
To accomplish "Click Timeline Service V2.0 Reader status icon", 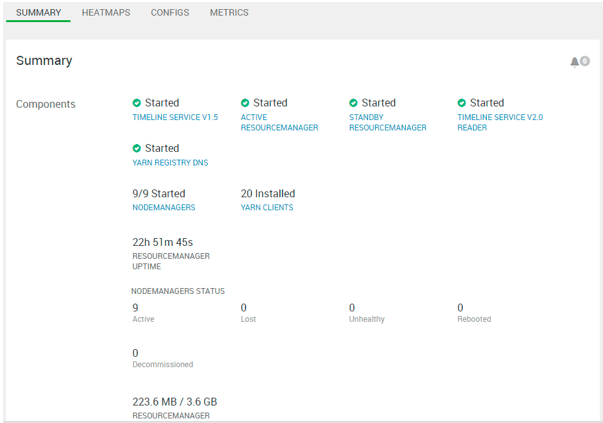I will tap(461, 103).
